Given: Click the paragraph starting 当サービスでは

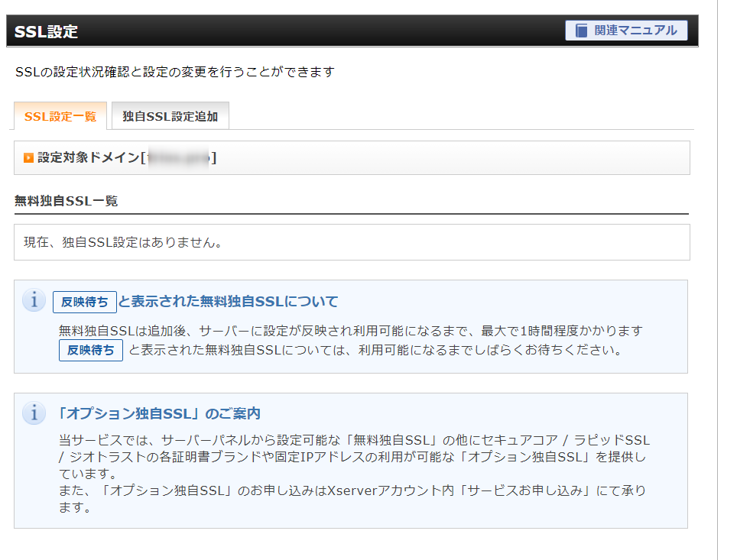Looking at the screenshot, I should click(x=354, y=457).
